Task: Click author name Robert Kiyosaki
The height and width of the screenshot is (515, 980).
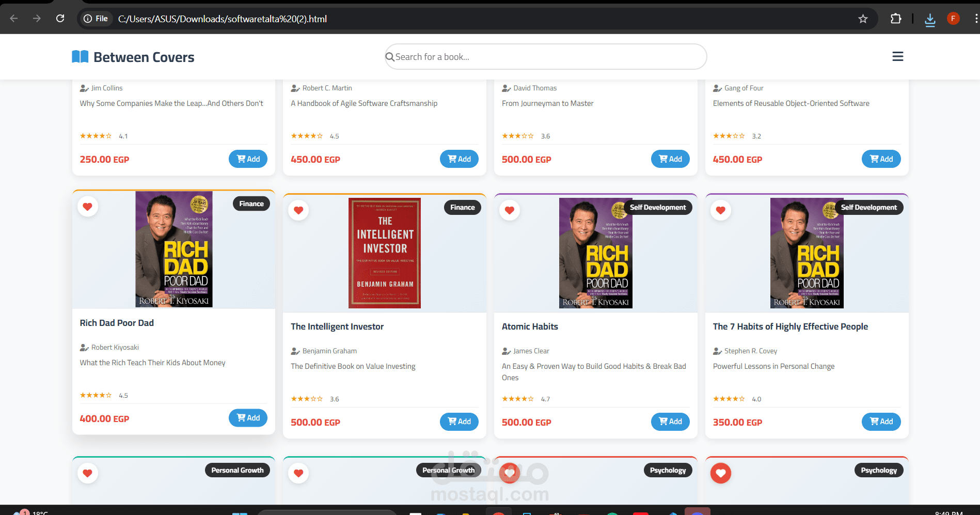Action: (x=115, y=347)
